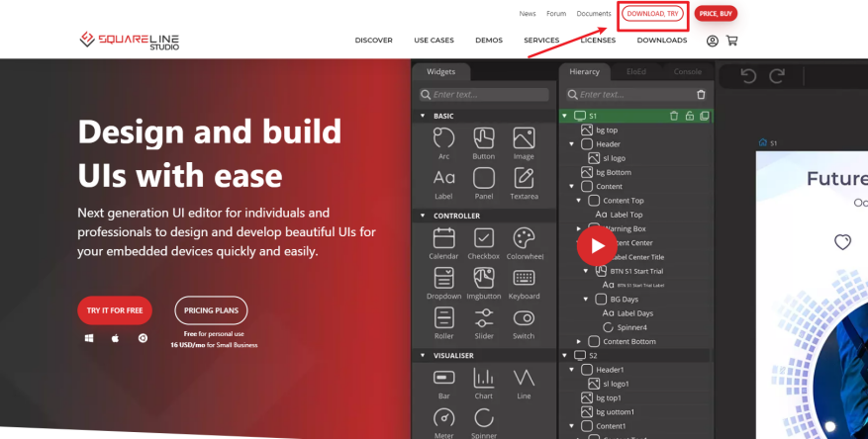Open the DOWNLOADS menu
This screenshot has height=439, width=868.
(x=662, y=41)
